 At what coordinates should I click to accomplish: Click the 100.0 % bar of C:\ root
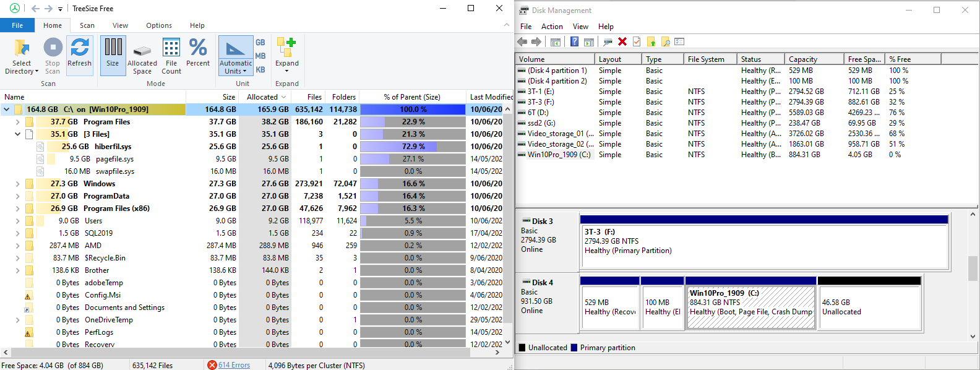pyautogui.click(x=413, y=110)
